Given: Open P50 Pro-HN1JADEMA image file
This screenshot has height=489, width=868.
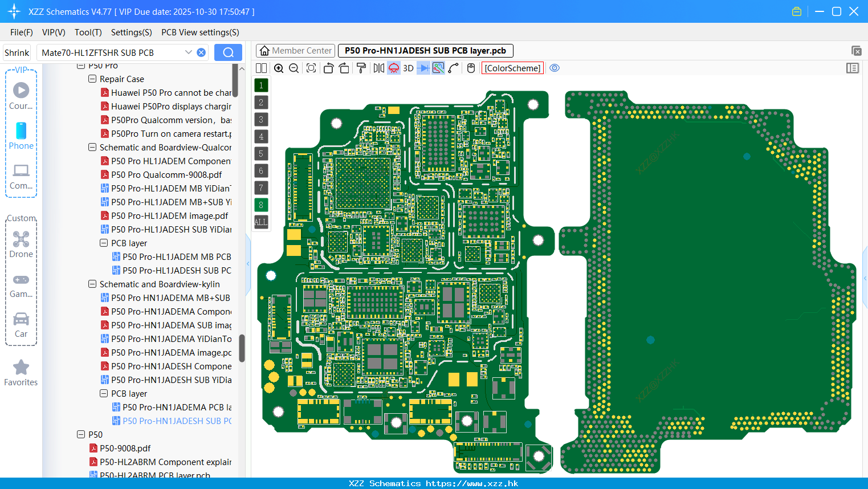Looking at the screenshot, I should point(171,353).
